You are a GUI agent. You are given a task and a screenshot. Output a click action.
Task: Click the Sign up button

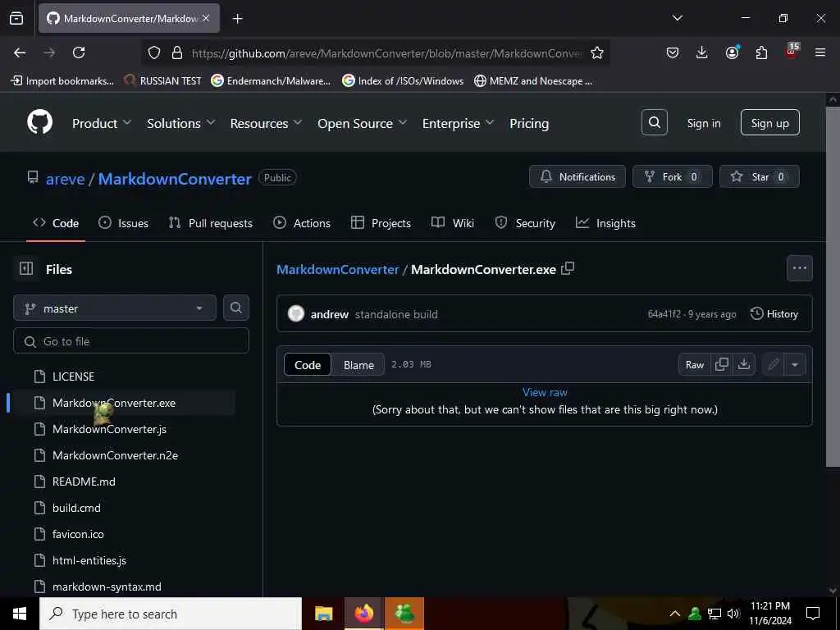[769, 123]
